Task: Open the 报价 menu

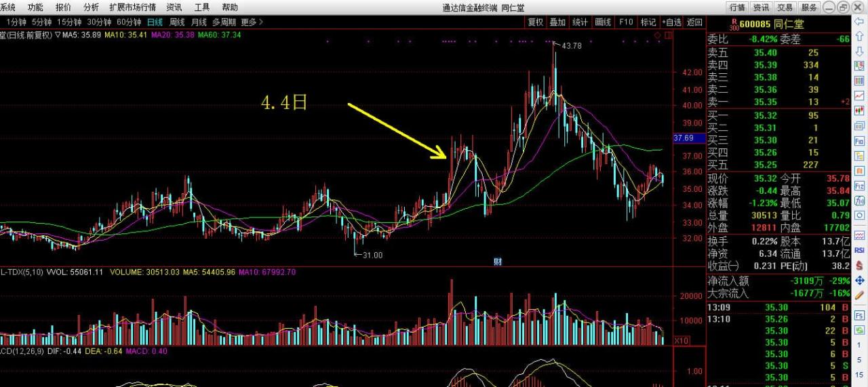Action: (x=63, y=7)
